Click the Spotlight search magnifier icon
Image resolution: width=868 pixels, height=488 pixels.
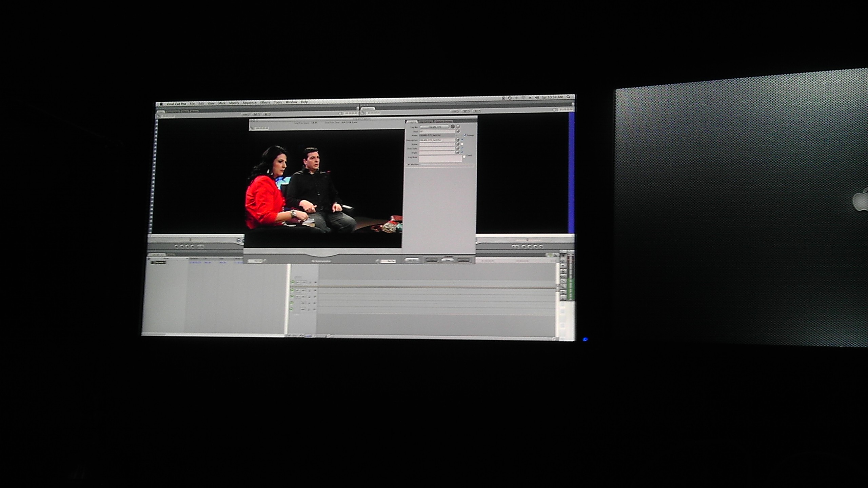pyautogui.click(x=568, y=97)
